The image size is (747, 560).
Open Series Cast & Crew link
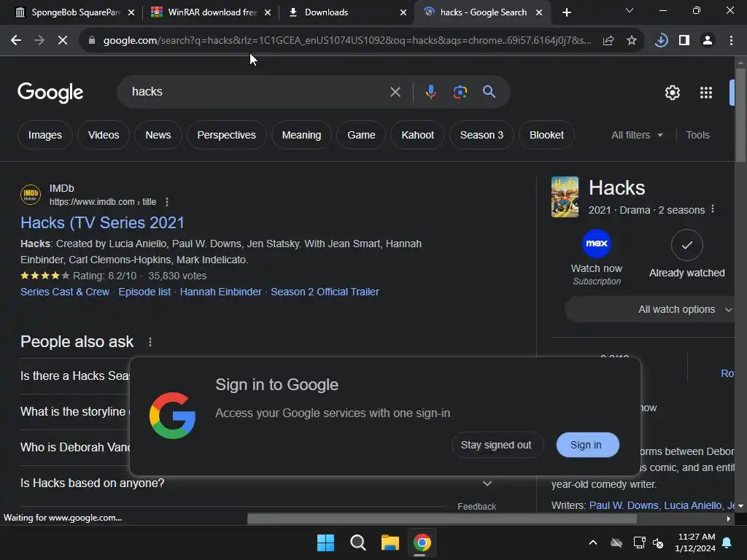tap(65, 292)
